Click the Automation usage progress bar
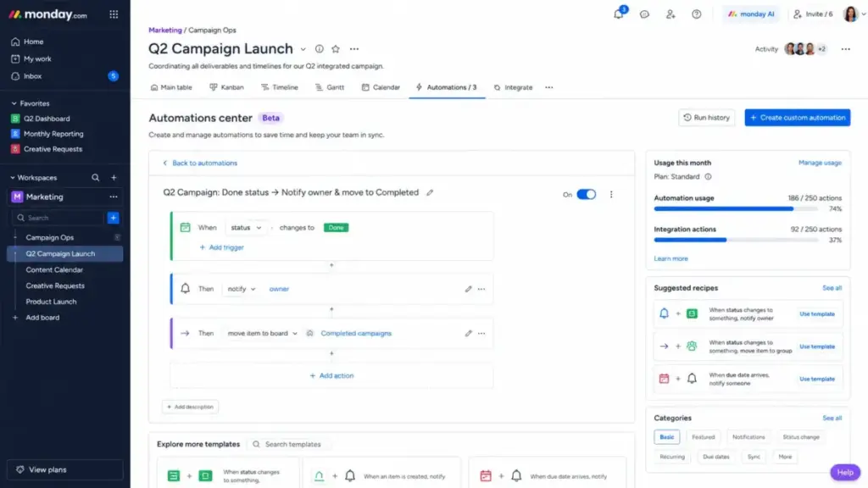Image resolution: width=868 pixels, height=488 pixels. tap(735, 208)
